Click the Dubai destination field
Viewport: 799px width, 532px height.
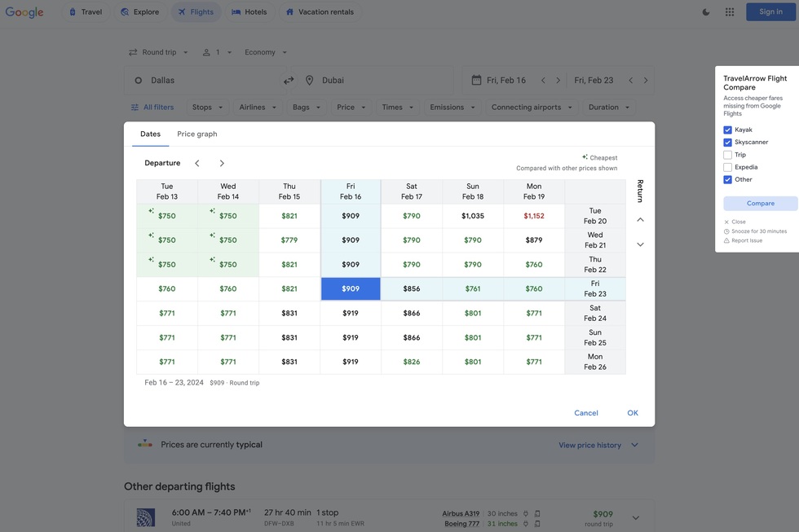click(x=372, y=81)
